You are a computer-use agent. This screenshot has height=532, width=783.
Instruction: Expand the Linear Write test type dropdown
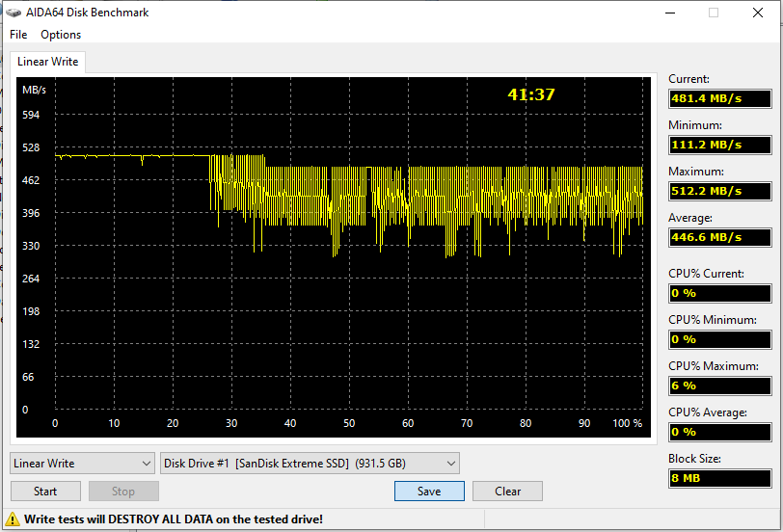click(82, 464)
